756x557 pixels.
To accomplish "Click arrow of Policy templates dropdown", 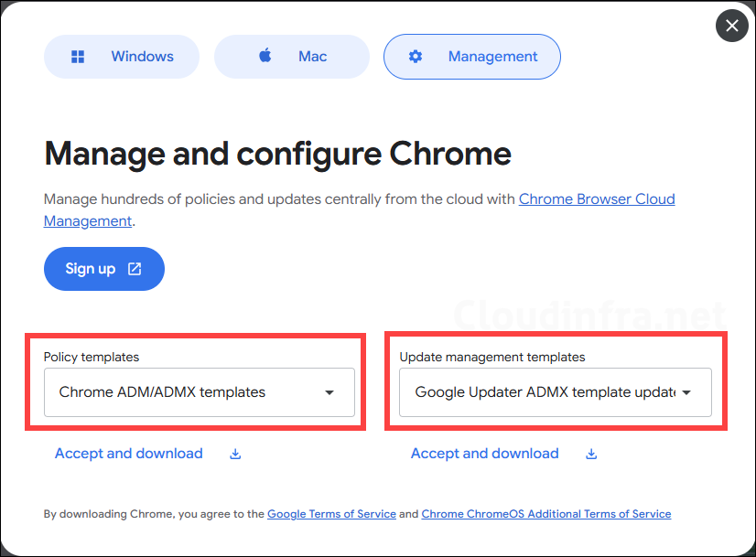I will pos(329,392).
